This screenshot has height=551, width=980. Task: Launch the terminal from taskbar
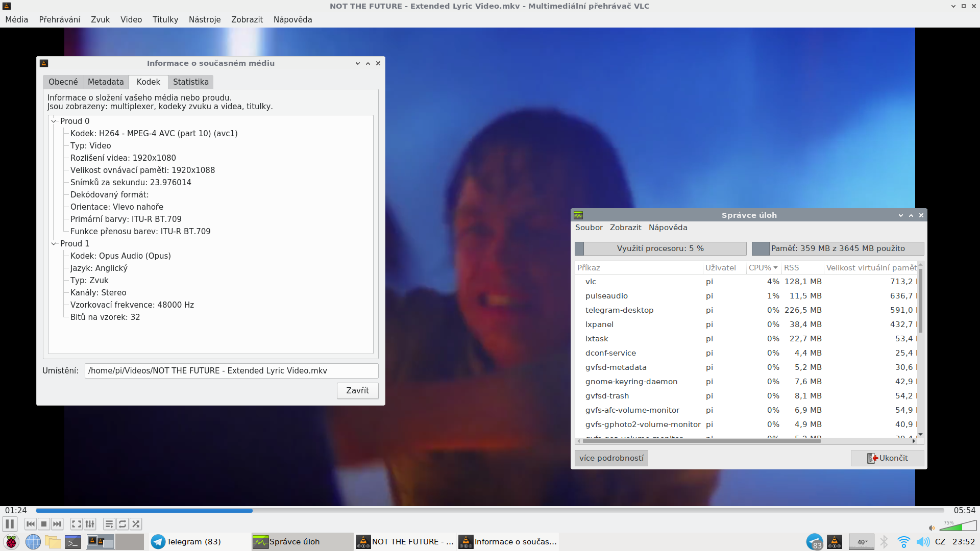point(73,542)
